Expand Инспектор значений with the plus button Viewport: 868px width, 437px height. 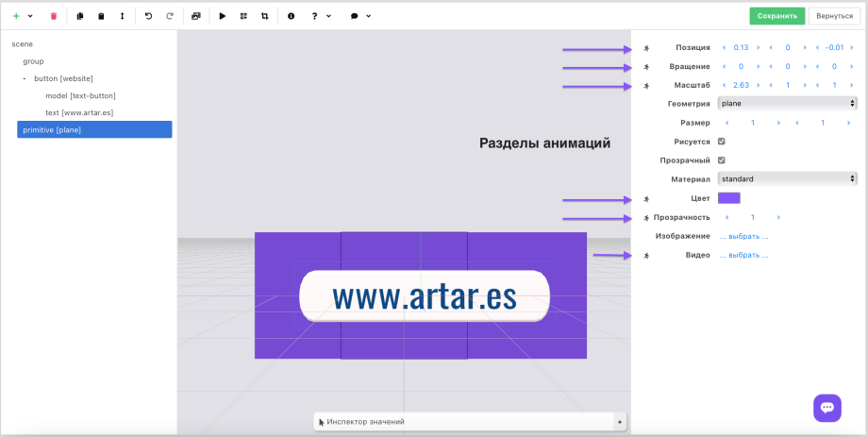point(620,422)
